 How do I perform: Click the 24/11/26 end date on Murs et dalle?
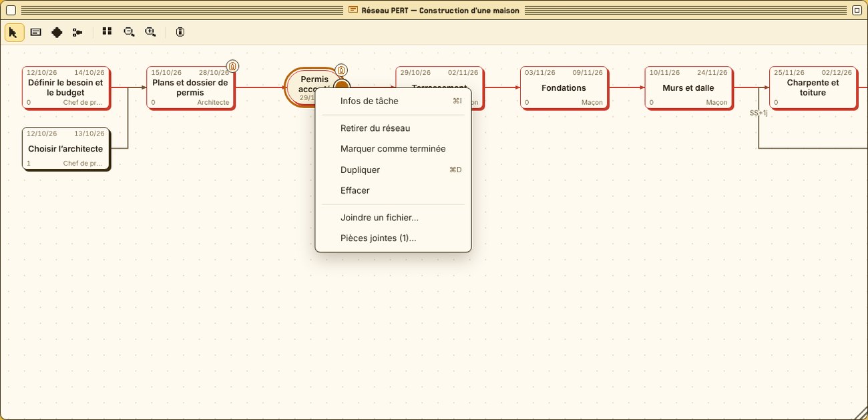[712, 73]
